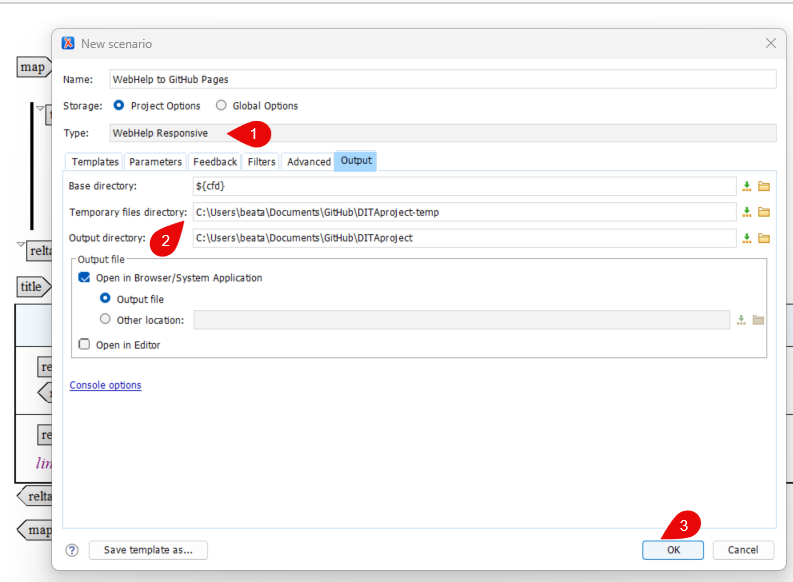The height and width of the screenshot is (582, 793).
Task: Click the Other location text field
Action: (x=462, y=320)
